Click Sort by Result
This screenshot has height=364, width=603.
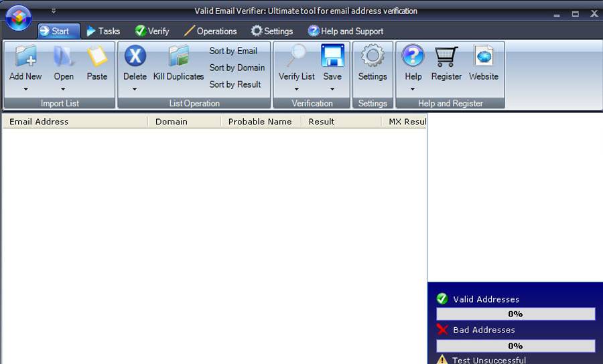(234, 84)
